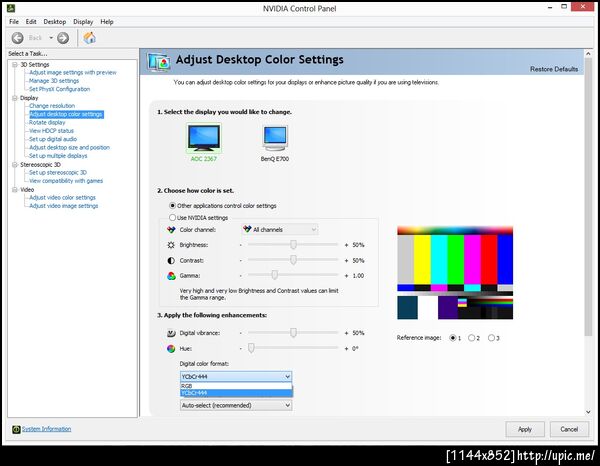
Task: Select the AOC 2367 monitor icon
Action: (x=204, y=138)
